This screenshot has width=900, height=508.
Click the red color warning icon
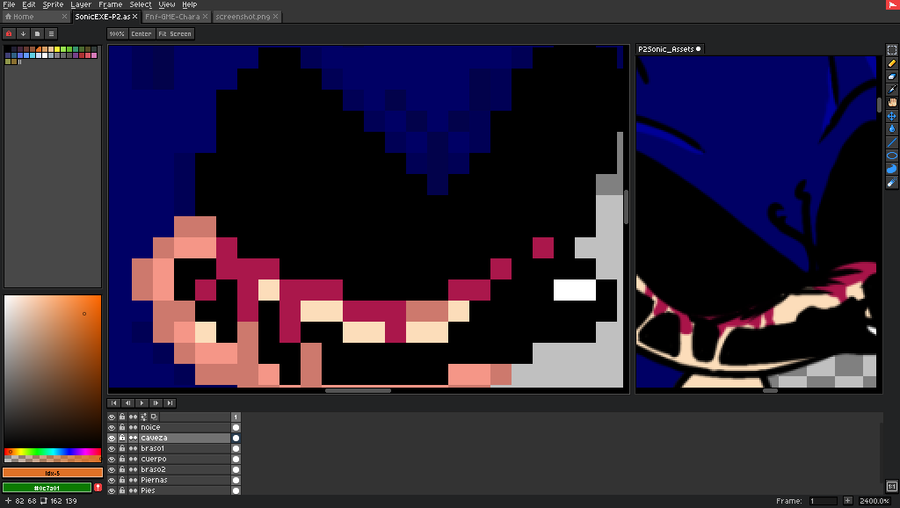pos(98,487)
